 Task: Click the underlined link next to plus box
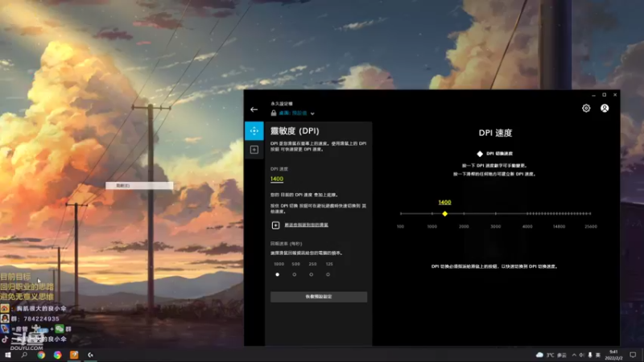(x=307, y=225)
